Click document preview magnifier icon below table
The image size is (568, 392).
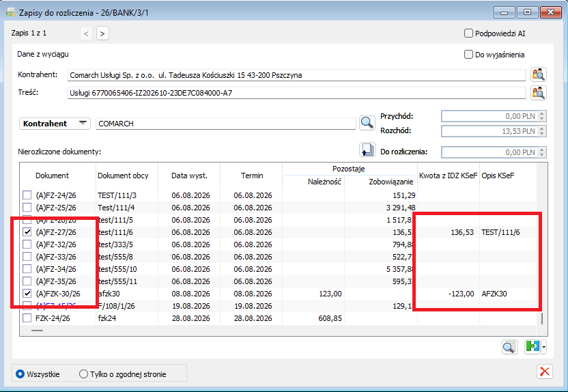[x=510, y=347]
